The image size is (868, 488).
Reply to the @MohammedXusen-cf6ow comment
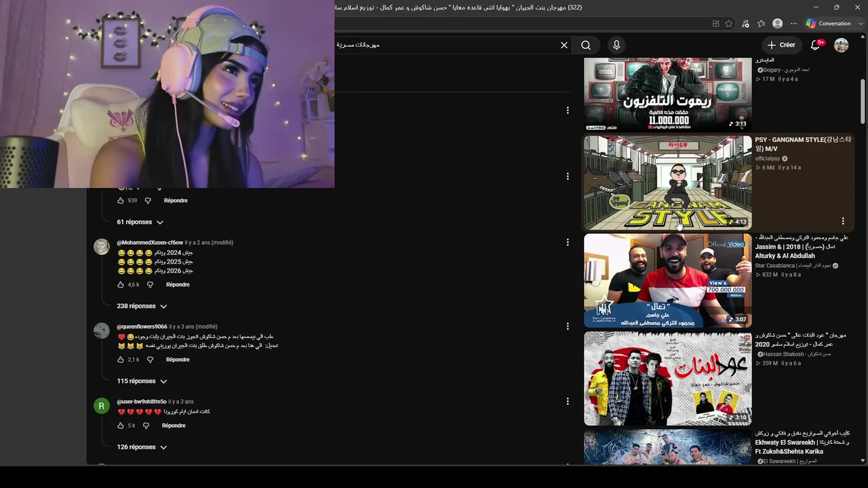click(x=178, y=285)
